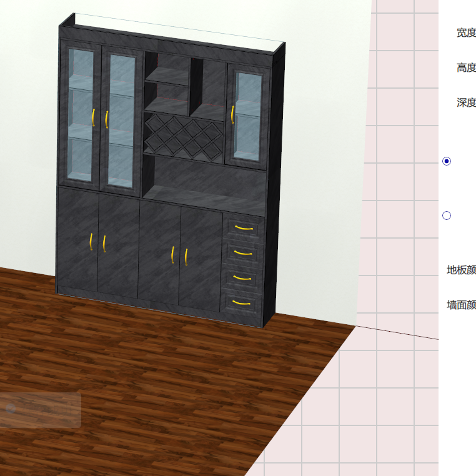Image resolution: width=476 pixels, height=476 pixels.
Task: Click the second drawer from the top
Action: click(x=242, y=252)
